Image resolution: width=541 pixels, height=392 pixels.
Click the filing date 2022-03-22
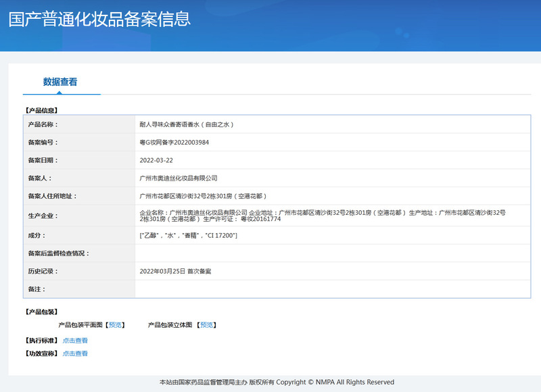(156, 161)
